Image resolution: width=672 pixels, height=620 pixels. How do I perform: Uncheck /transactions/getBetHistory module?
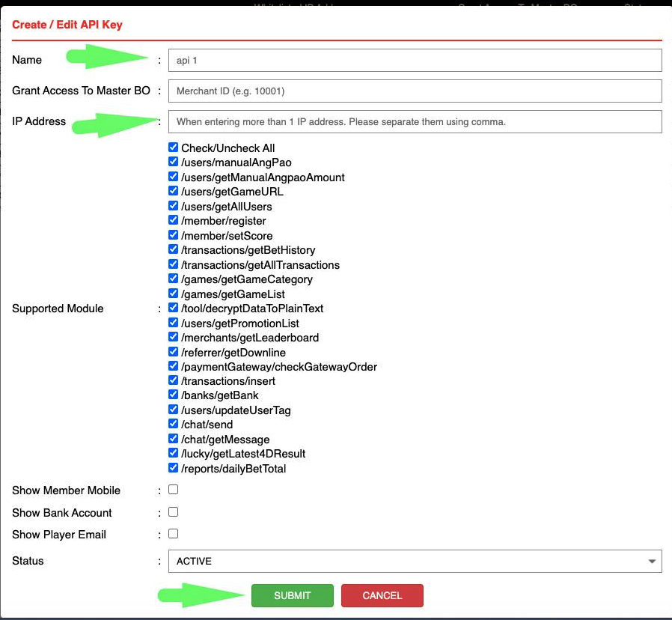pos(173,249)
